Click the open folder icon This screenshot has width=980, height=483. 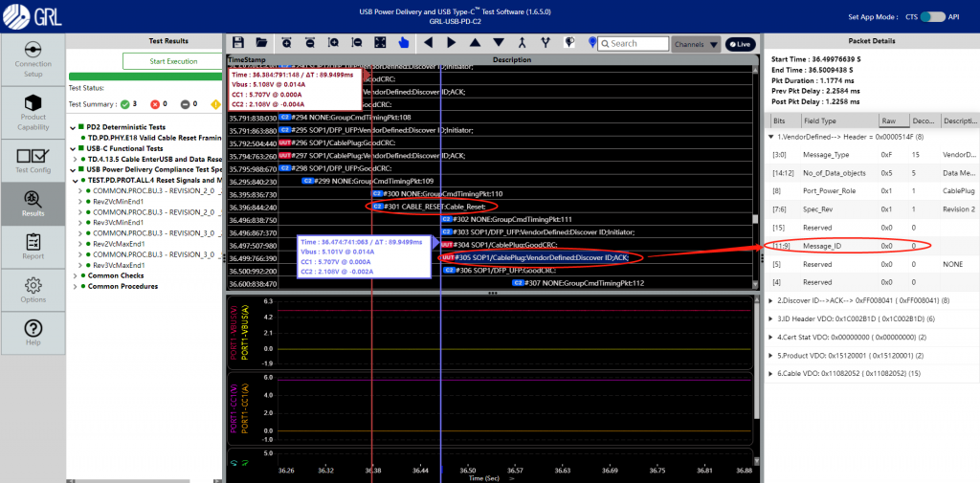[260, 43]
